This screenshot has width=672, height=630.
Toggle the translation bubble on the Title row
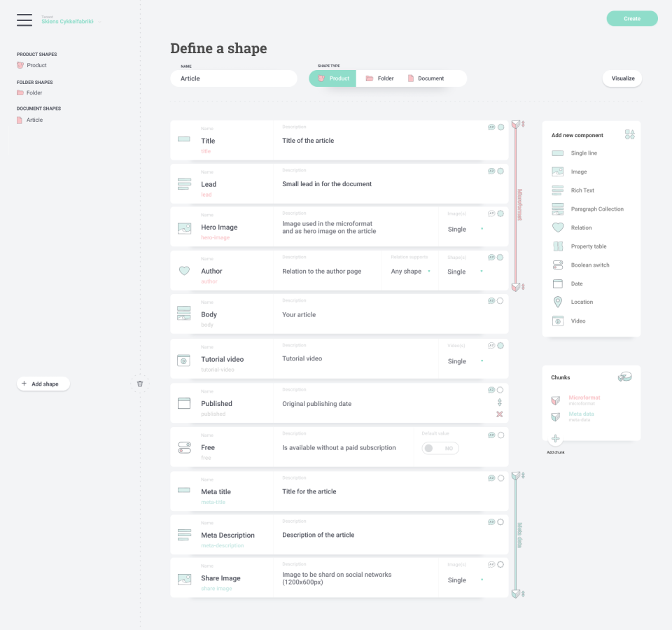492,127
